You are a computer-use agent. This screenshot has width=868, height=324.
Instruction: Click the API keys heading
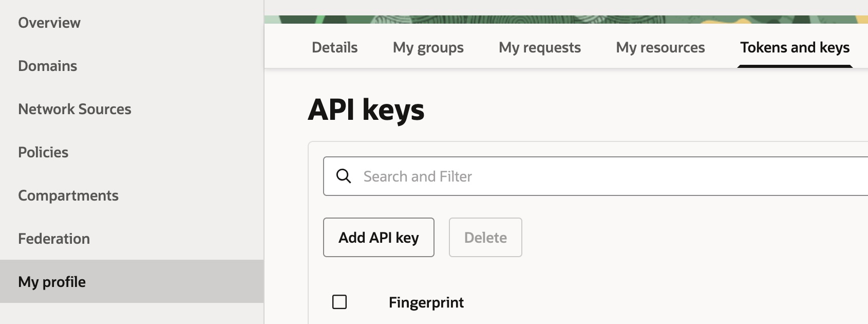point(366,110)
